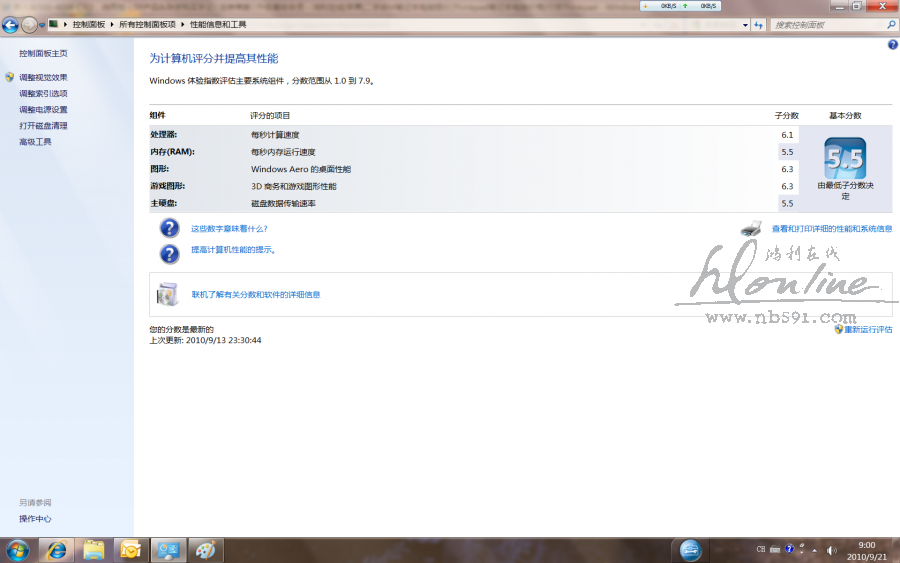Viewport: 900px width, 563px height.
Task: Open the Windows Start orb
Action: coord(17,550)
